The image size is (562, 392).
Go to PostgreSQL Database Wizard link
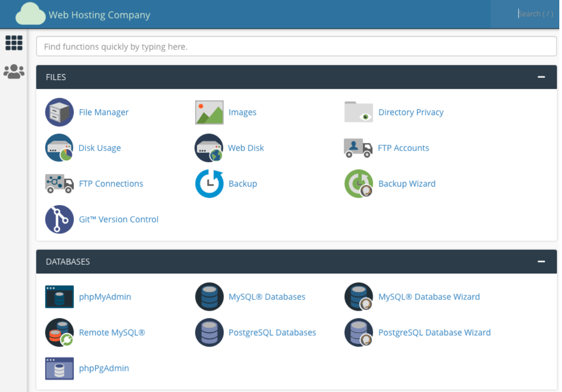click(x=434, y=333)
